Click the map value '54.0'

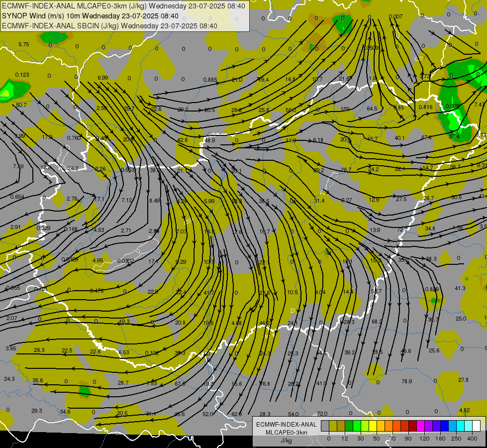pyautogui.click(x=293, y=414)
